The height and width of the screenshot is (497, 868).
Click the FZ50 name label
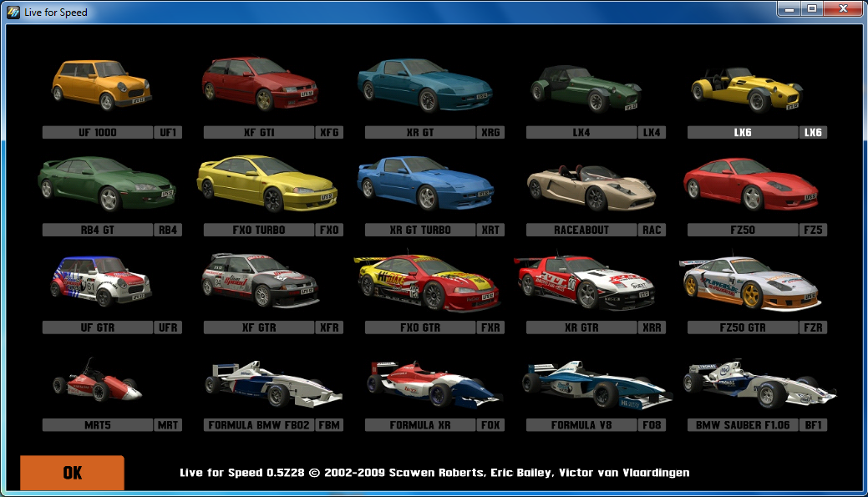743,230
